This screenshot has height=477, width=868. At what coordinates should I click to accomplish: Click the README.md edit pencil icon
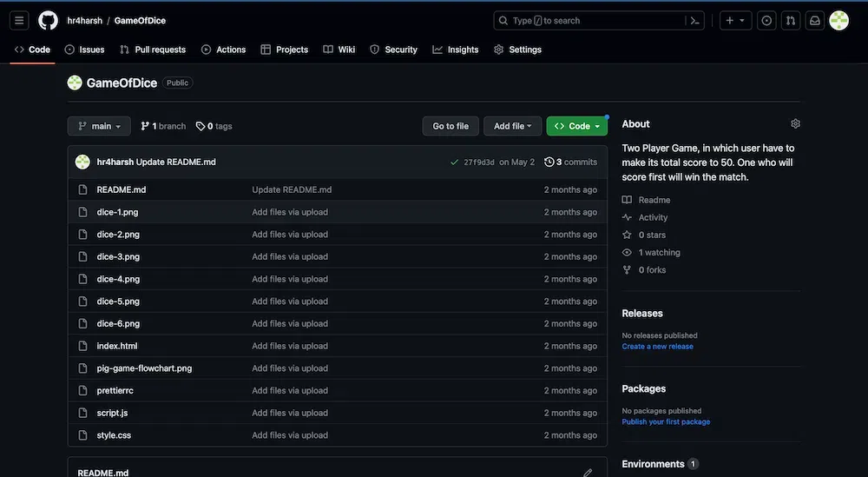(588, 473)
